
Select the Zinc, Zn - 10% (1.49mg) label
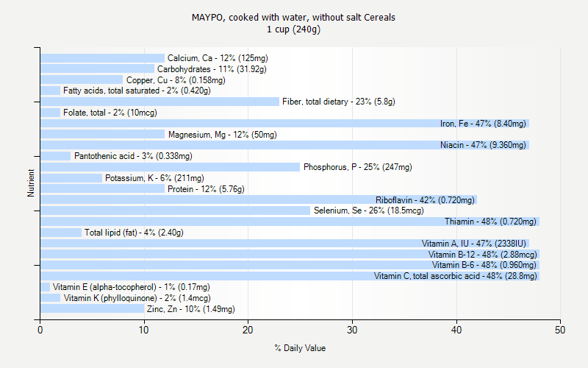191,309
